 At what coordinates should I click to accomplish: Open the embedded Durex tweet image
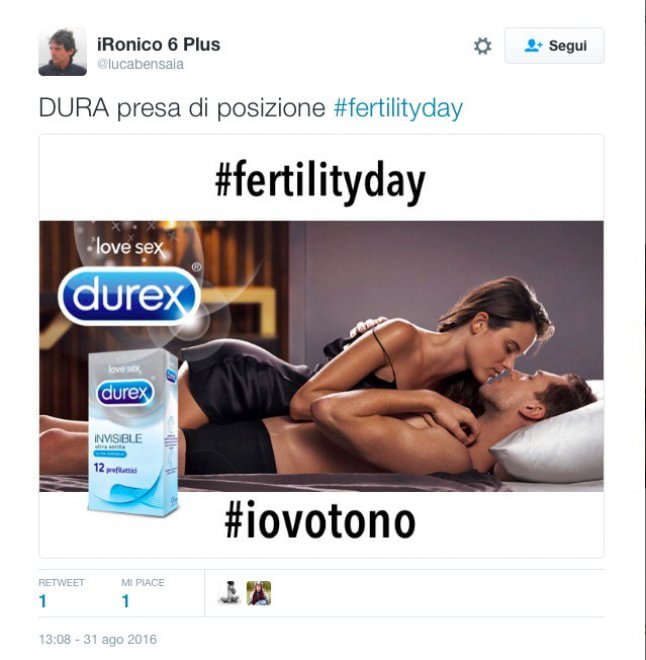coord(321,346)
